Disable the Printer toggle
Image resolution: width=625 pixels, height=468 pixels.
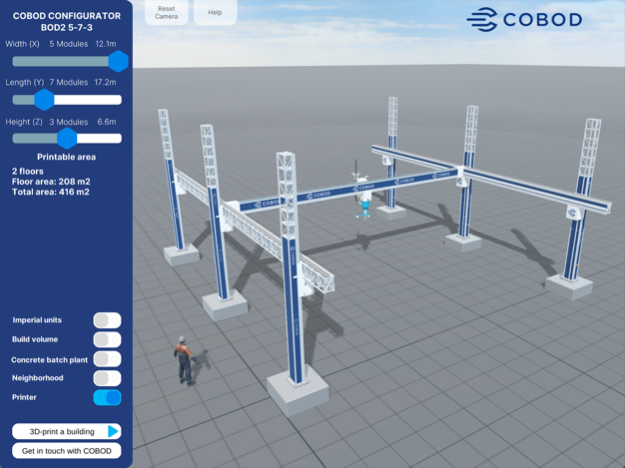pos(107,398)
